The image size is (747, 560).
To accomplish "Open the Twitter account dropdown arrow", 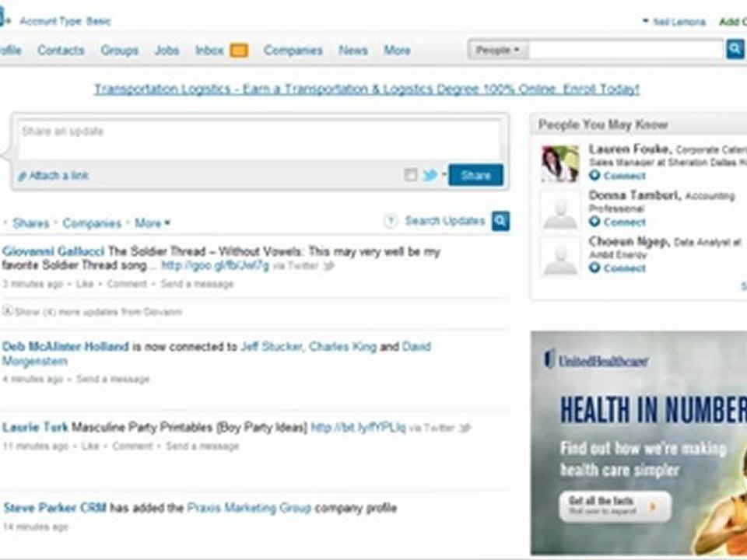I will pyautogui.click(x=444, y=174).
